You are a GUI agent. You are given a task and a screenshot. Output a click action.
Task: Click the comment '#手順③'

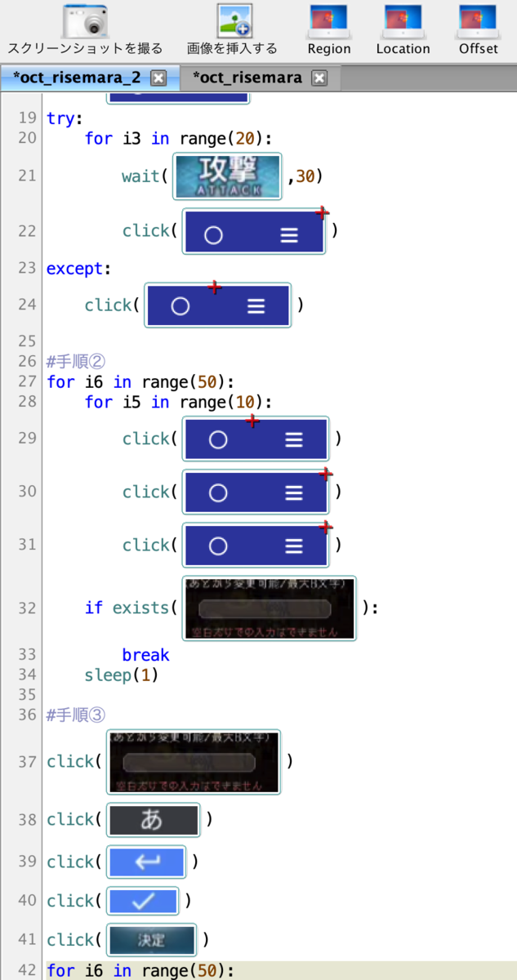(x=76, y=716)
